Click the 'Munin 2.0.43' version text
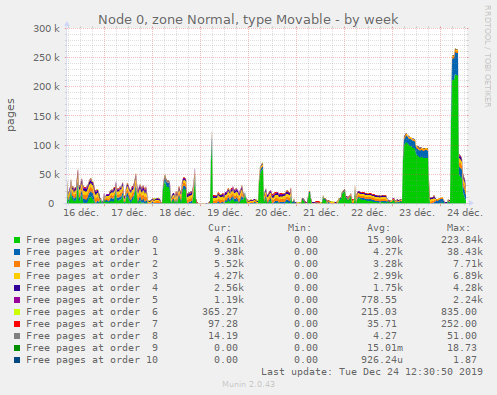The width and height of the screenshot is (497, 395). point(249,384)
